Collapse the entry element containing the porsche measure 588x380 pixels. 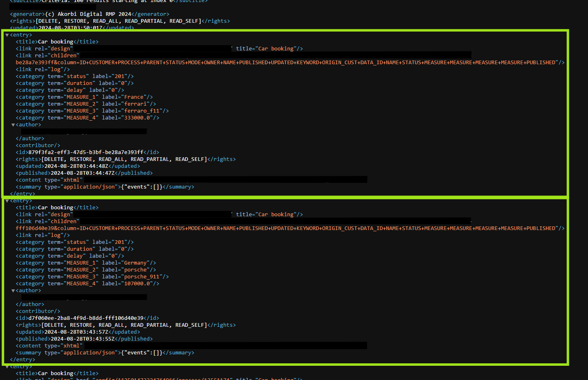pyautogui.click(x=7, y=201)
